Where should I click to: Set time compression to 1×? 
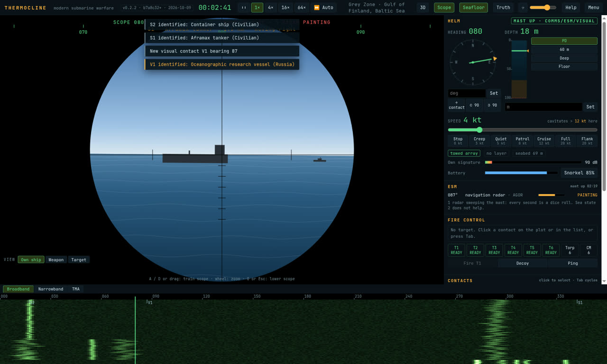pyautogui.click(x=257, y=8)
